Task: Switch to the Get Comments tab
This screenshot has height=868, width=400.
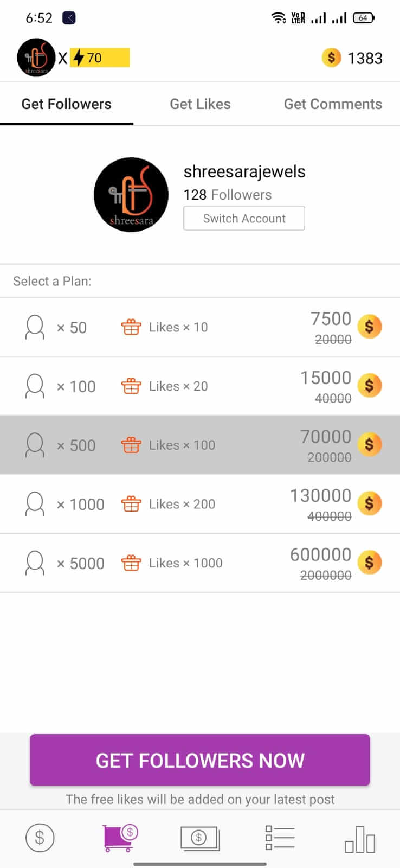Action: pyautogui.click(x=333, y=104)
